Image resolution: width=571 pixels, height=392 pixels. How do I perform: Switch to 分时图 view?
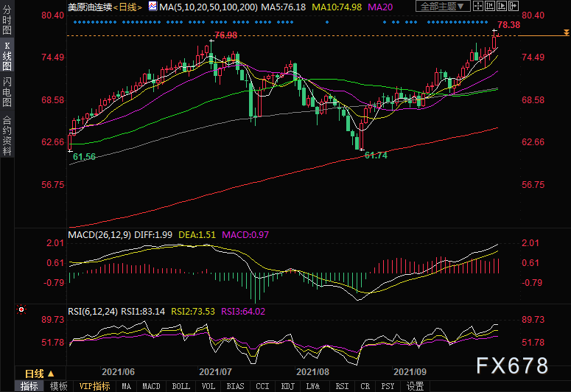[7, 19]
